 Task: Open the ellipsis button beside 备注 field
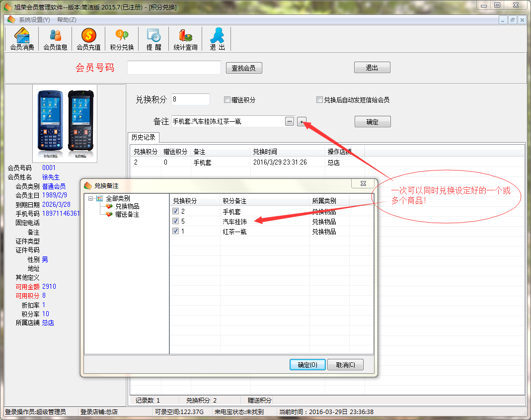coord(290,121)
